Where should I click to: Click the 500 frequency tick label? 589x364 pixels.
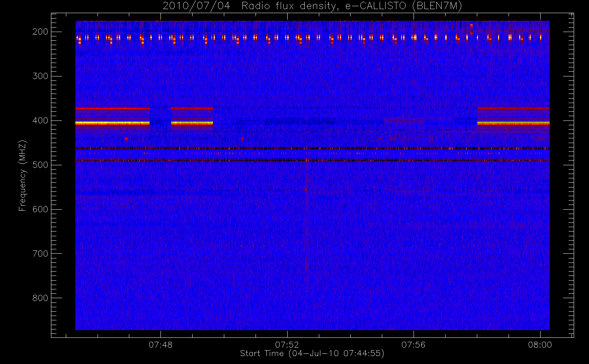coord(40,165)
